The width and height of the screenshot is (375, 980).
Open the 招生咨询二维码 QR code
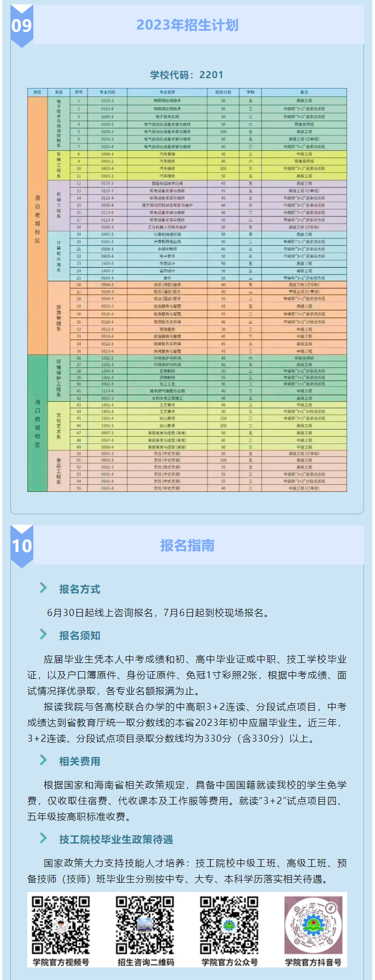145,925
